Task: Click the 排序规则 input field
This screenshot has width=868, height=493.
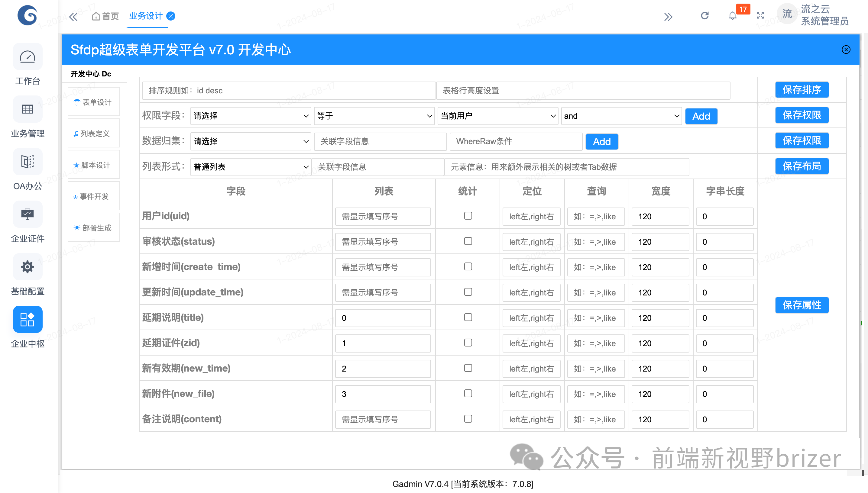Action: [x=289, y=91]
